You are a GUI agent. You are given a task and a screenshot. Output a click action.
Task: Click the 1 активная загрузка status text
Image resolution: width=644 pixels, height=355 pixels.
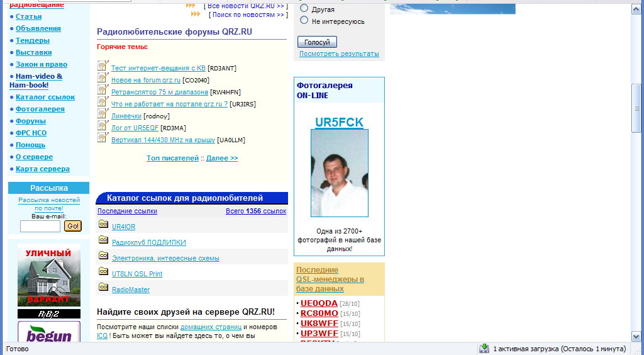click(x=559, y=349)
